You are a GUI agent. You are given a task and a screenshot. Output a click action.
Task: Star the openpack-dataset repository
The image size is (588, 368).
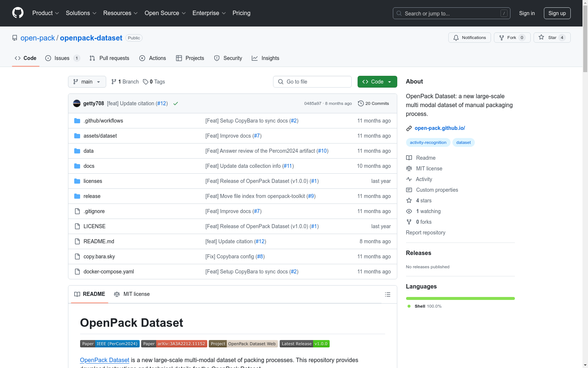(x=551, y=37)
